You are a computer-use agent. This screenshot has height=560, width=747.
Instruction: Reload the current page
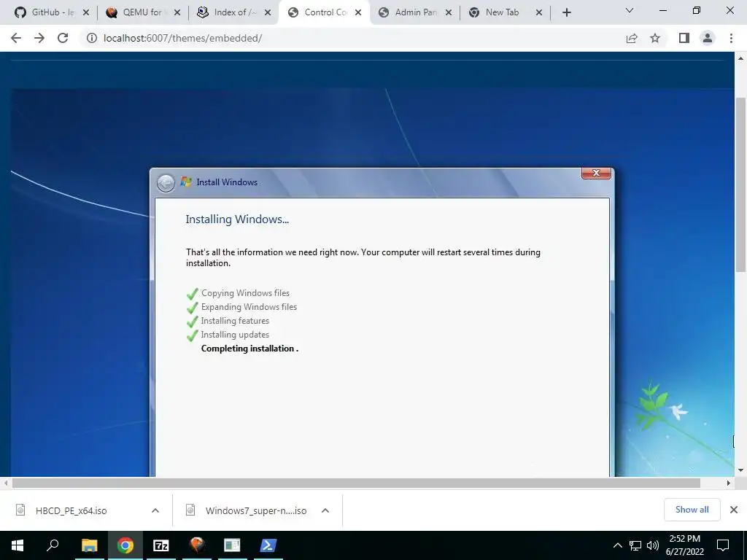(63, 38)
